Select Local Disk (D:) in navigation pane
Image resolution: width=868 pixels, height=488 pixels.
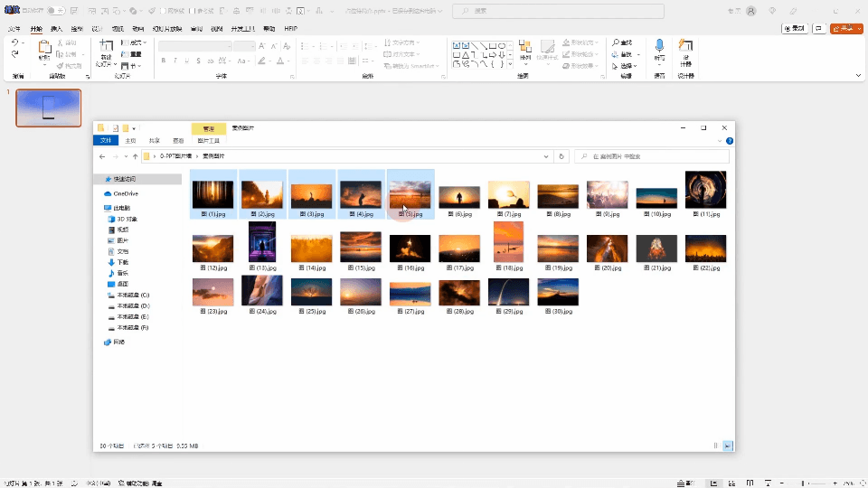pyautogui.click(x=134, y=306)
